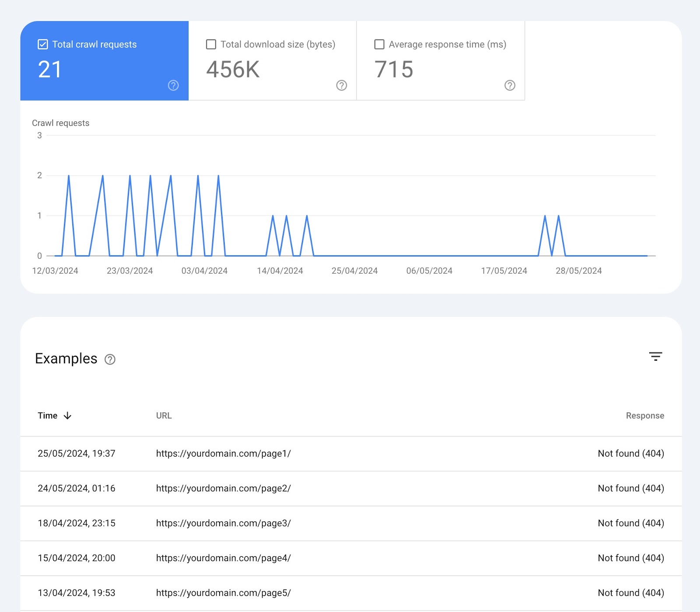The height and width of the screenshot is (612, 700).
Task: Click the Crawl requests chart title
Action: (x=60, y=123)
